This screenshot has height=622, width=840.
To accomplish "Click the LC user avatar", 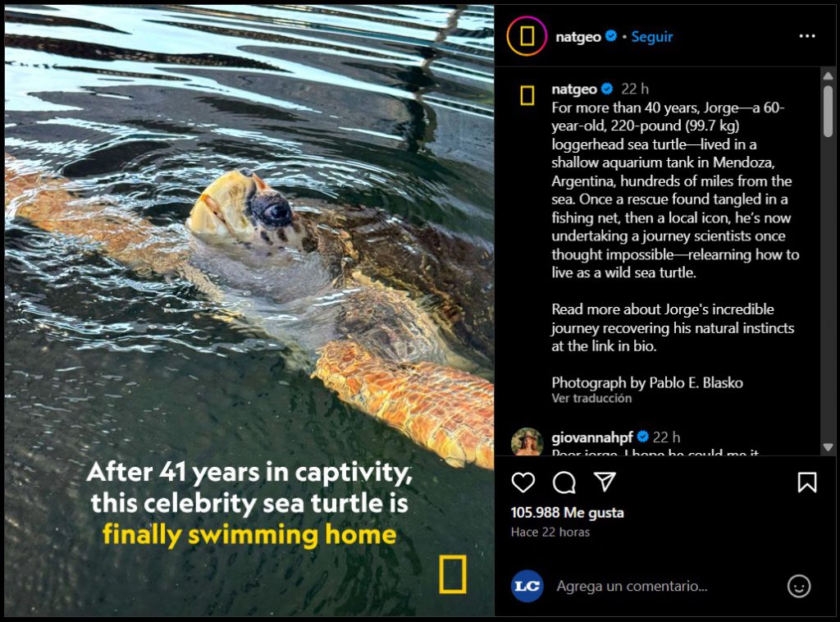I will pyautogui.click(x=527, y=586).
